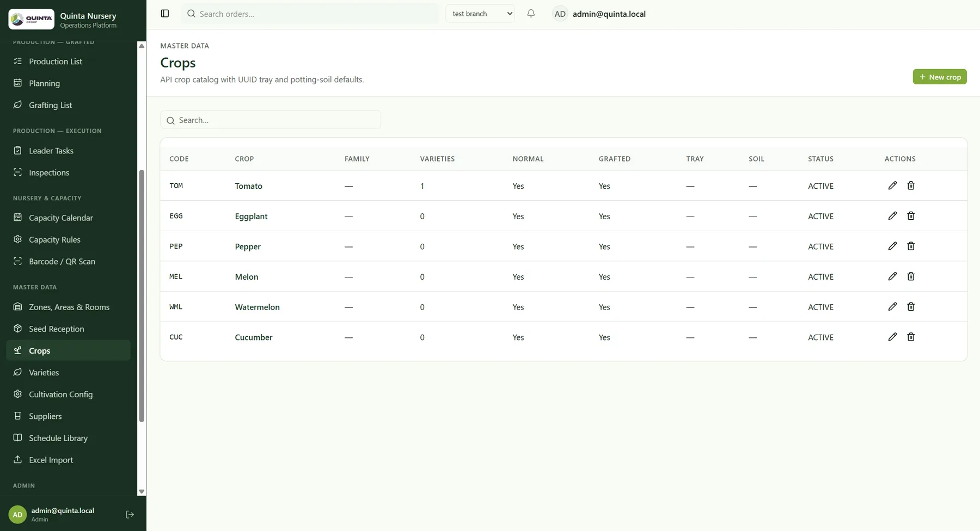Navigate to Leader Tasks
The height and width of the screenshot is (531, 980).
(x=68, y=151)
